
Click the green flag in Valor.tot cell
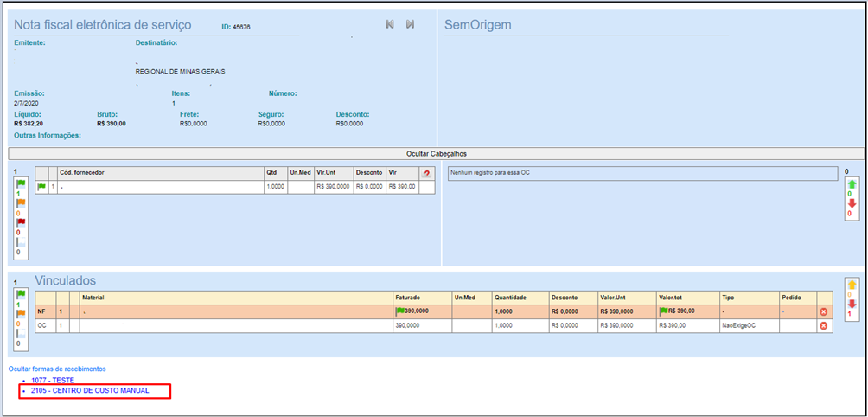[x=662, y=311]
